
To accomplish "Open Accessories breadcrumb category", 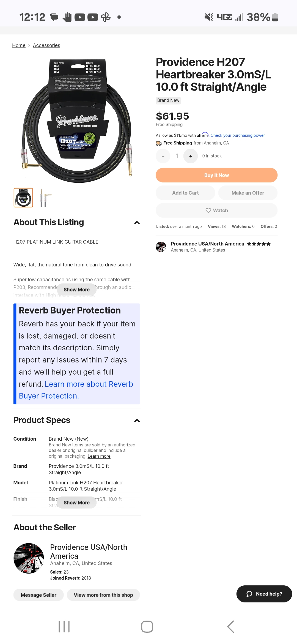I will coord(46,45).
